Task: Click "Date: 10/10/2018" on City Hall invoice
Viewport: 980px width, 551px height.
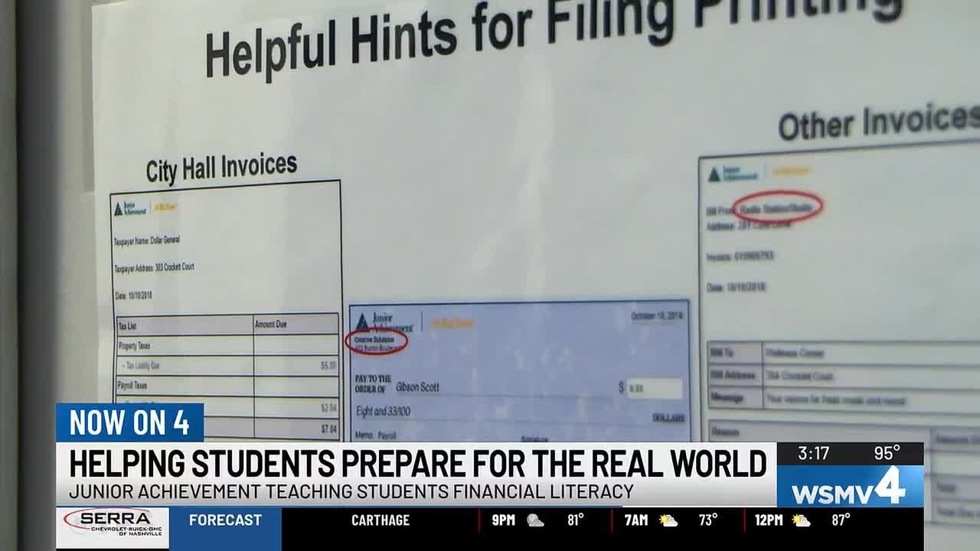Action: click(133, 295)
